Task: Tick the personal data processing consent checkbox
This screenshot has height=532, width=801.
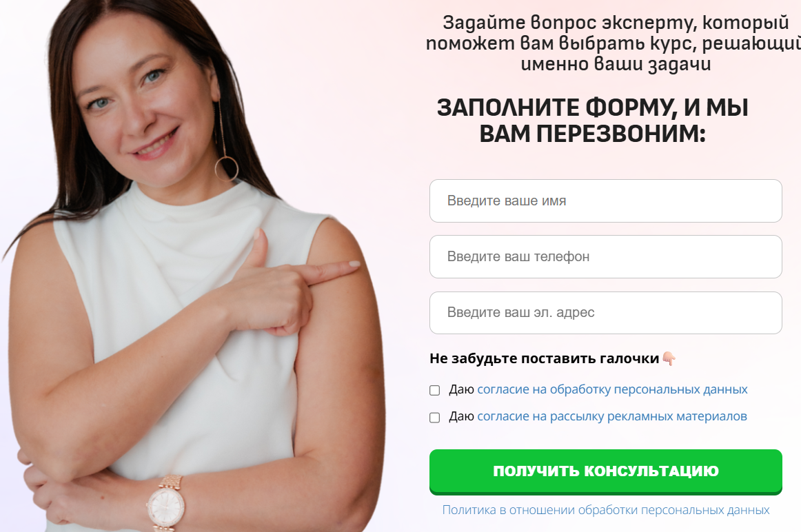Action: pyautogui.click(x=435, y=390)
